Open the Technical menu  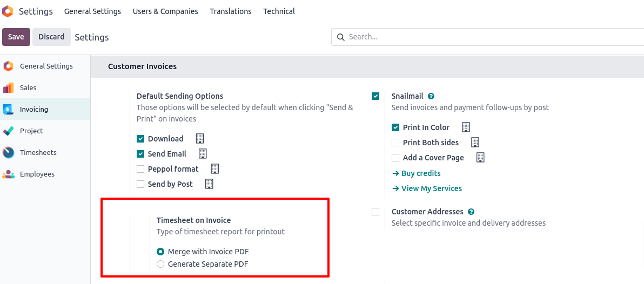coord(279,11)
